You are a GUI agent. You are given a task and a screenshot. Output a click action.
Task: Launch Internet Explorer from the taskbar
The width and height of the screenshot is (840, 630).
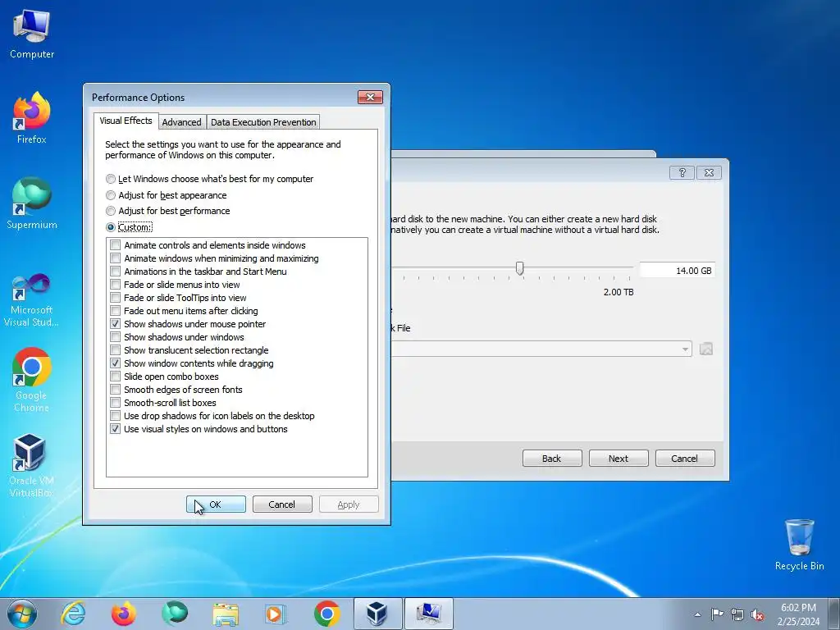coord(73,614)
